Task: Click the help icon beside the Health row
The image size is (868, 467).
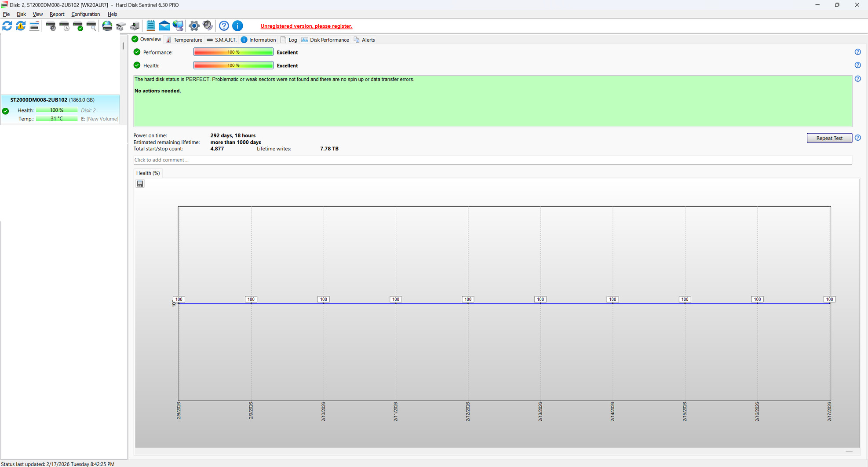Action: (x=857, y=65)
